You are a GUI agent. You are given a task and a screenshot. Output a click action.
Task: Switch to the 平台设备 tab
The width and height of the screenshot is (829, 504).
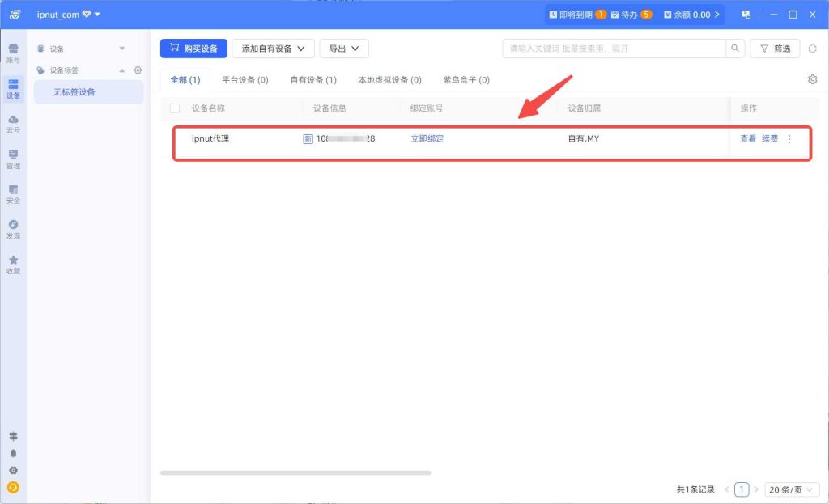click(244, 80)
